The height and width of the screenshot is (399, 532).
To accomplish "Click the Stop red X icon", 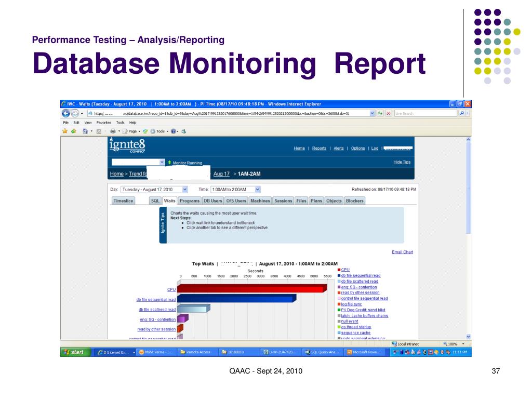I will coord(389,113).
